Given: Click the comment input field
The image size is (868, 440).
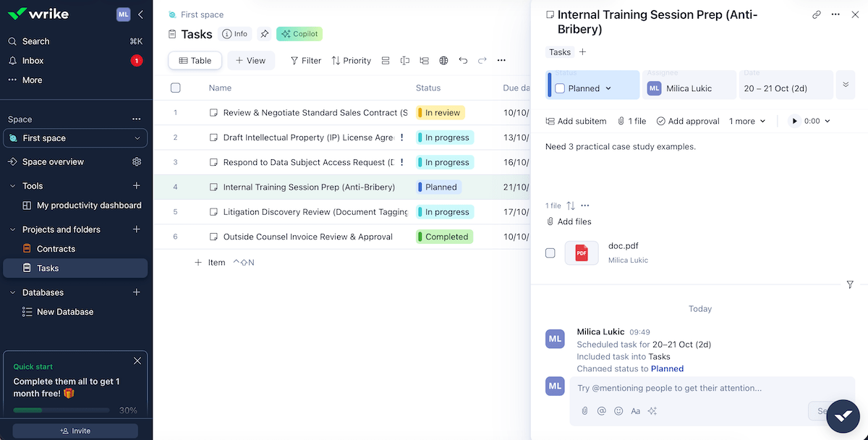Looking at the screenshot, I should 687,388.
